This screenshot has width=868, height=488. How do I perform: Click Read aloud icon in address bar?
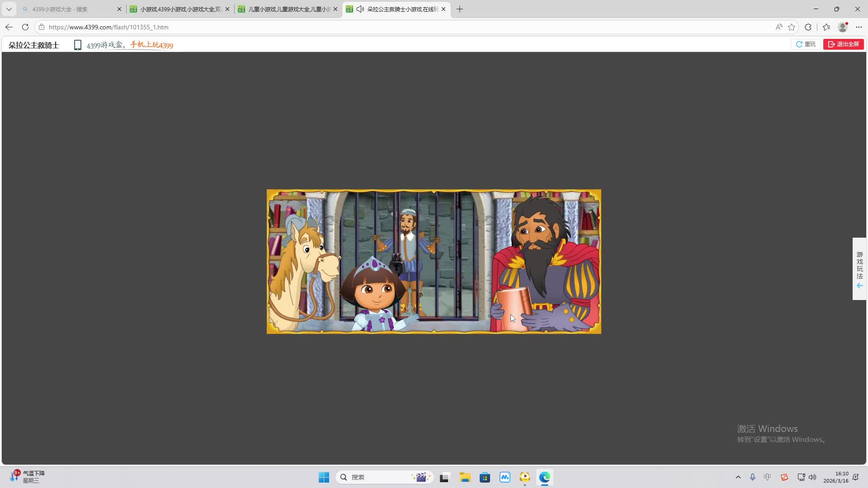point(778,27)
